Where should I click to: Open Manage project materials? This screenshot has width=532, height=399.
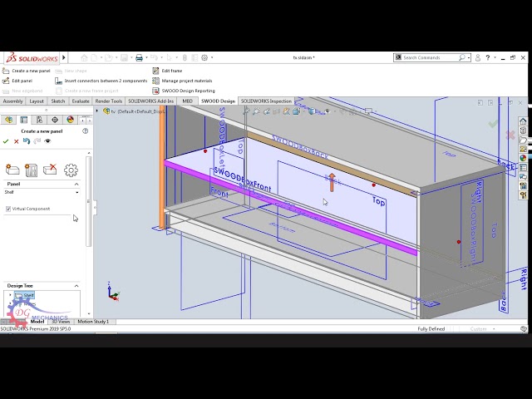(x=182, y=81)
